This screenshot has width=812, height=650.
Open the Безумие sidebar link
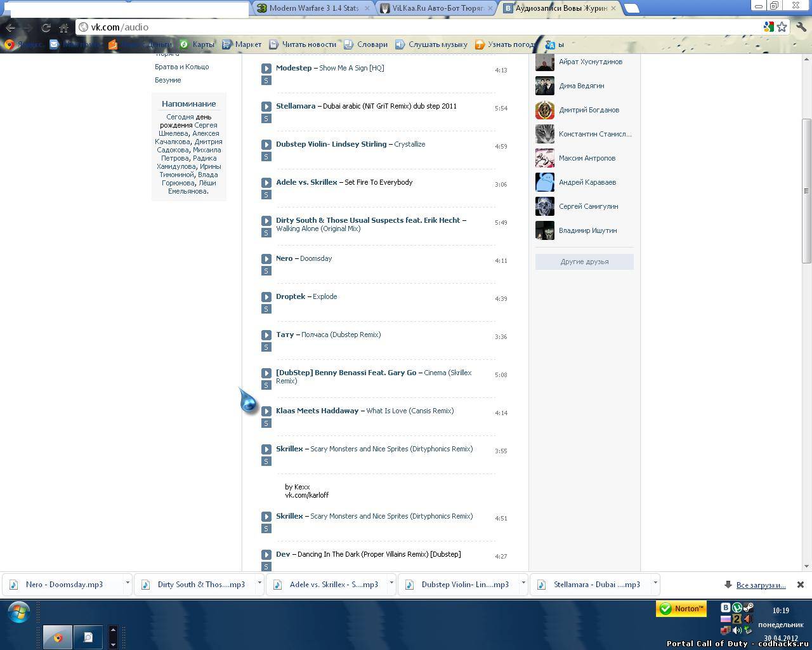tap(167, 80)
